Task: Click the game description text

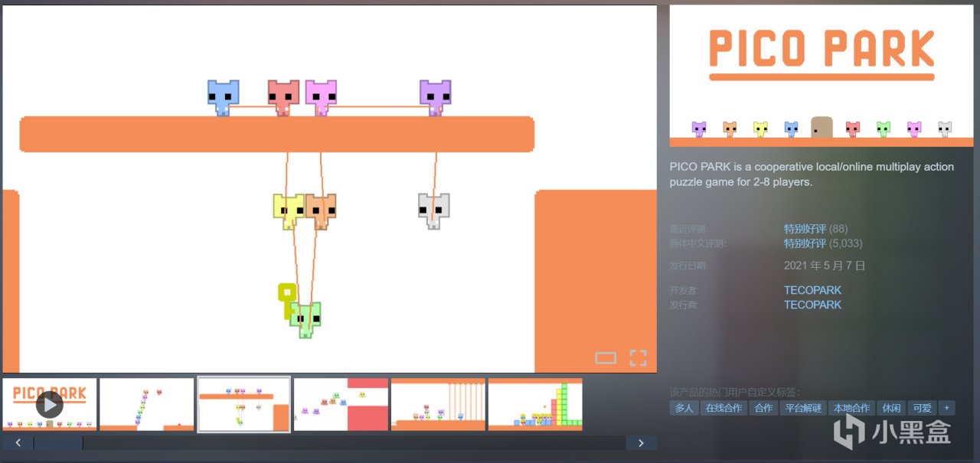Action: [812, 174]
